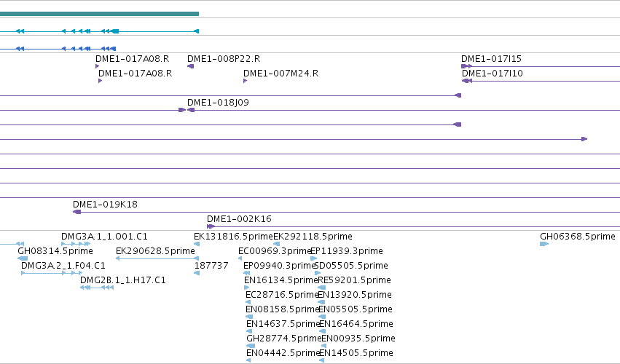Click the EN14505.5prime label
Image resolution: width=620 pixels, height=364 pixels.
pos(356,353)
